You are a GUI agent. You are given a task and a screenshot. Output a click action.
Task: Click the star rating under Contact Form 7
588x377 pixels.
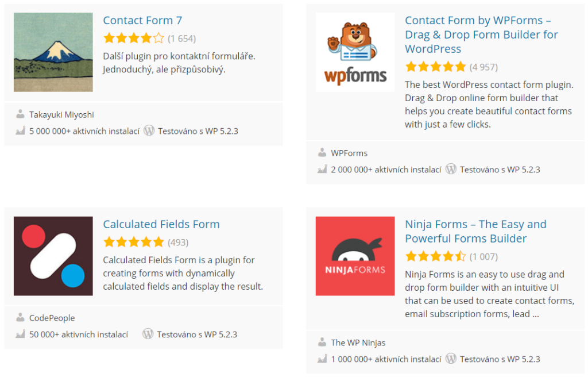134,38
